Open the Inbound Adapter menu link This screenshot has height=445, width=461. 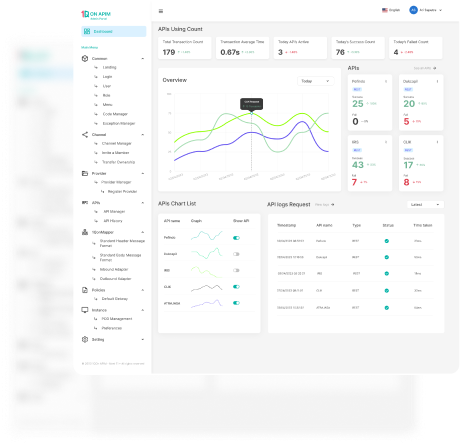click(114, 269)
